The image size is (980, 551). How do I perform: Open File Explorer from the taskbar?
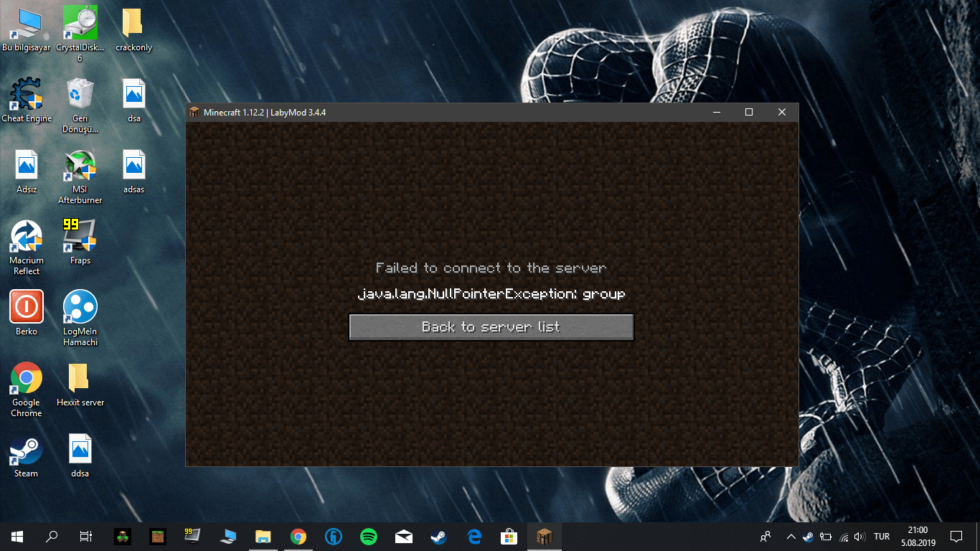(x=263, y=537)
